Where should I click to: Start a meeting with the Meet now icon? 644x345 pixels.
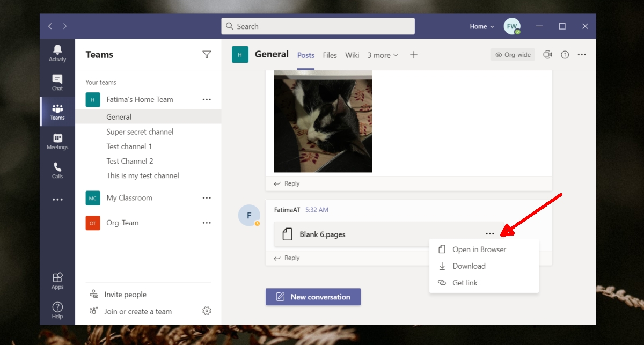tap(547, 55)
